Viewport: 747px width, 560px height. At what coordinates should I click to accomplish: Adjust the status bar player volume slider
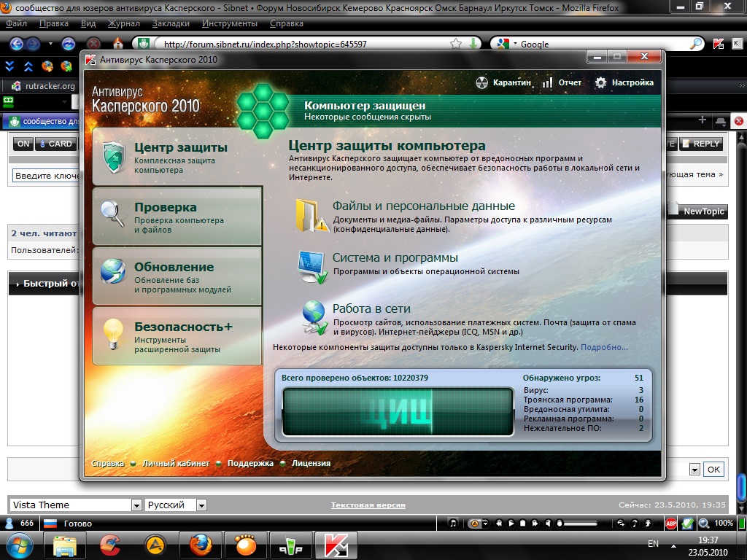[578, 524]
